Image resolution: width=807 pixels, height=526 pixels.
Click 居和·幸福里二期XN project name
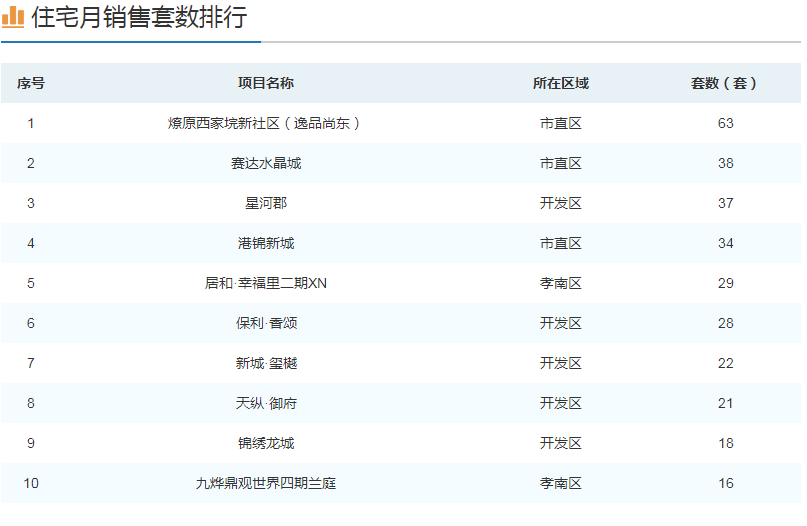(x=265, y=283)
